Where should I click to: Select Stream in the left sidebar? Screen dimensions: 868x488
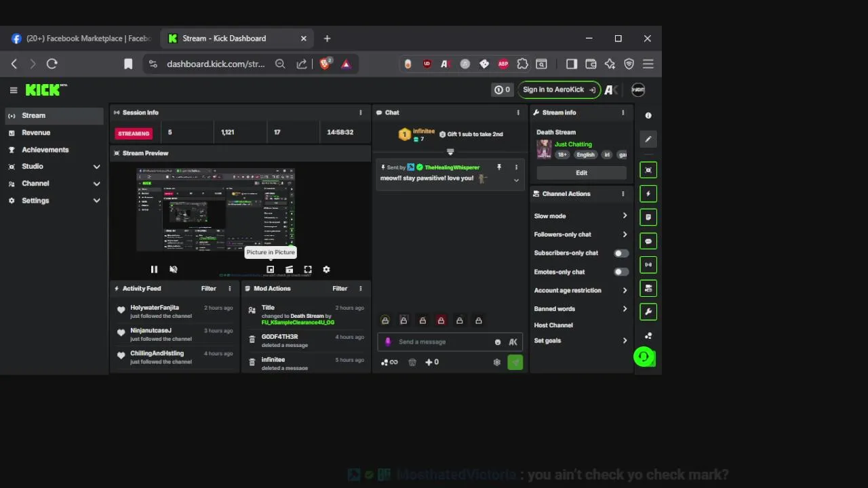(x=54, y=115)
